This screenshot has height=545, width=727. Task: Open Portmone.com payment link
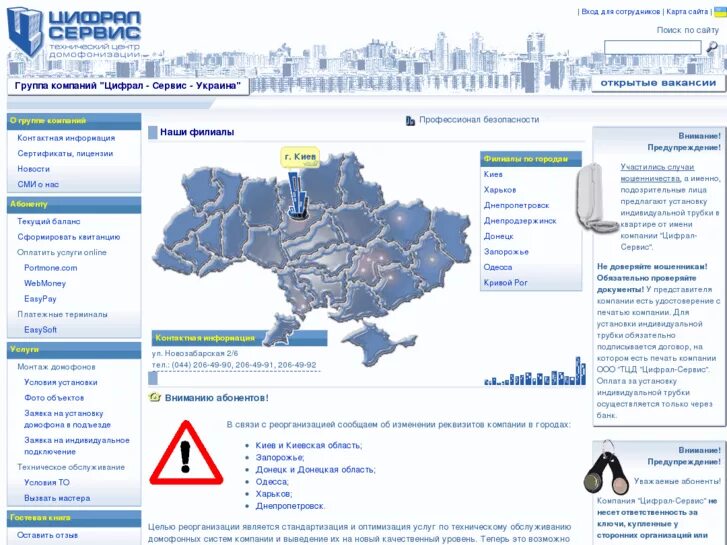pyautogui.click(x=51, y=268)
